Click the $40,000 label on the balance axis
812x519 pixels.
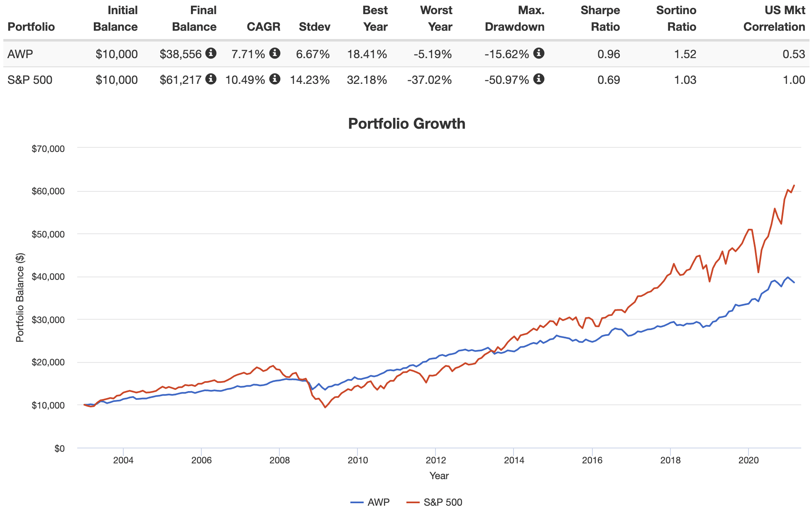click(48, 277)
